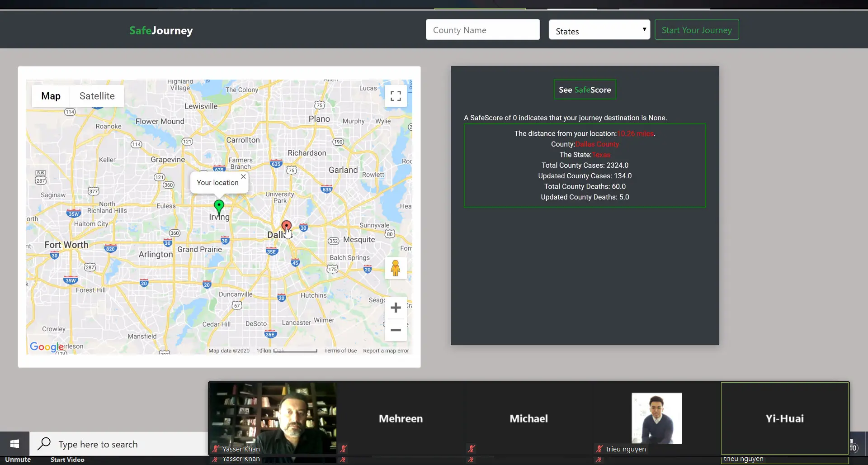Click the Google logo on the map
The image size is (868, 465).
pos(46,347)
